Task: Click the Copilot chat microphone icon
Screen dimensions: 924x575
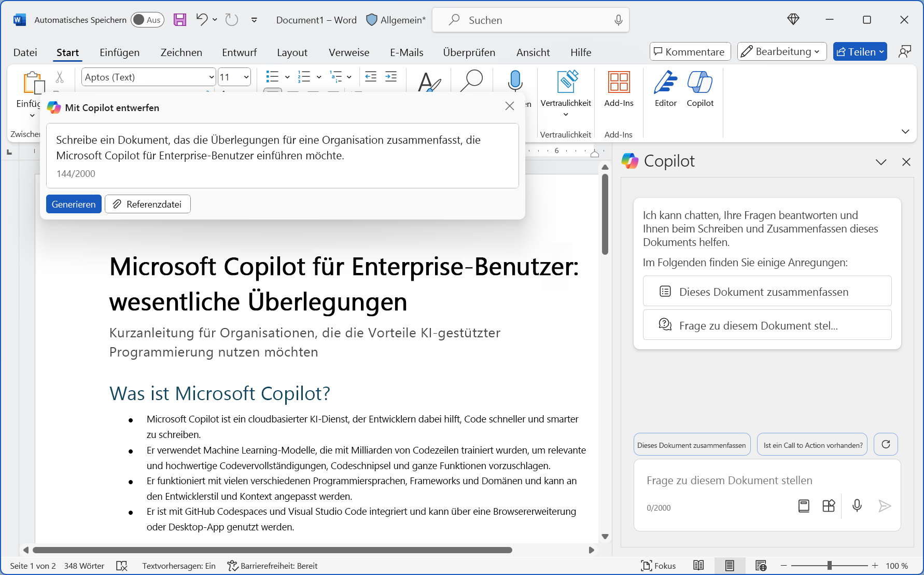Action: [x=857, y=505]
